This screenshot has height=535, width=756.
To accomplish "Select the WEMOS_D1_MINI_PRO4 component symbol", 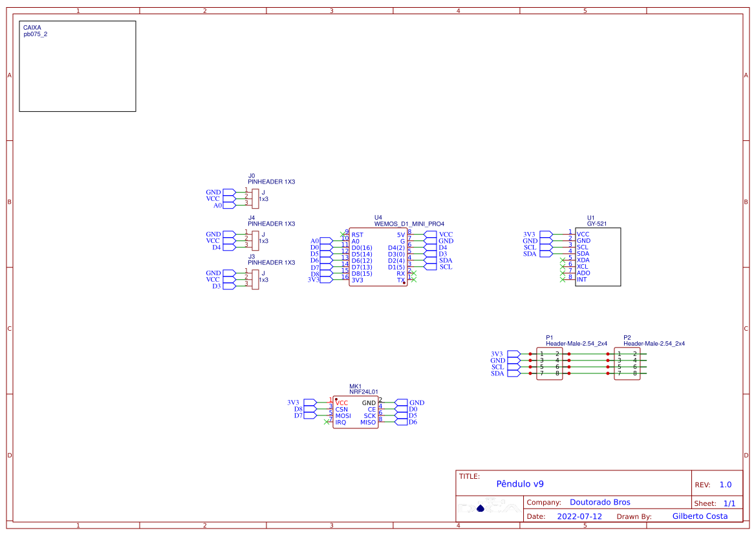I will point(378,255).
